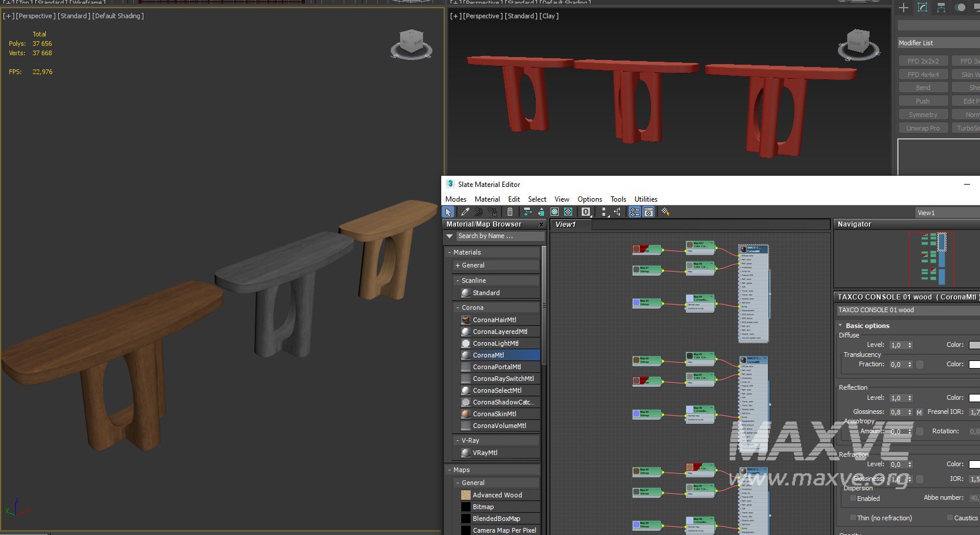Toggle Show Background in Preview icon
This screenshot has height=535, width=980.
coord(568,212)
